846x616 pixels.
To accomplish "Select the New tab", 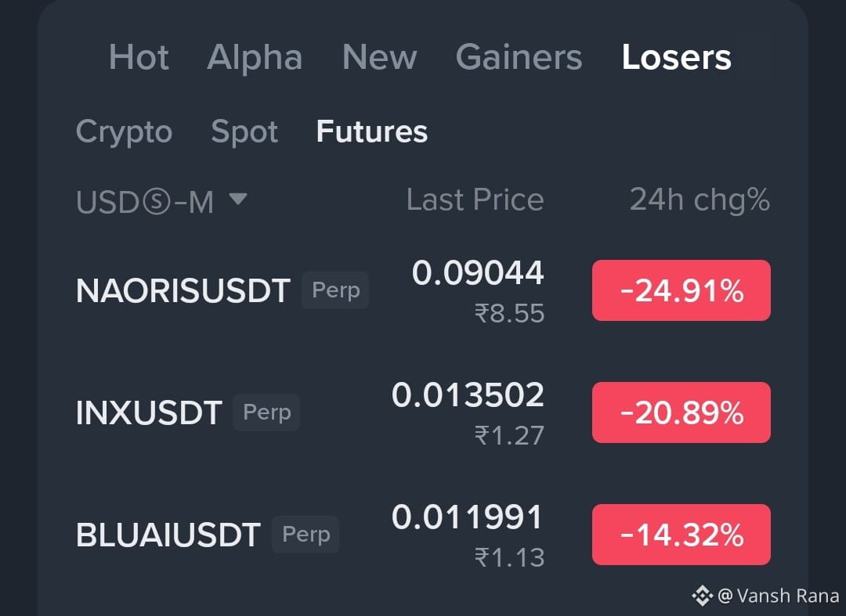I will coord(379,57).
